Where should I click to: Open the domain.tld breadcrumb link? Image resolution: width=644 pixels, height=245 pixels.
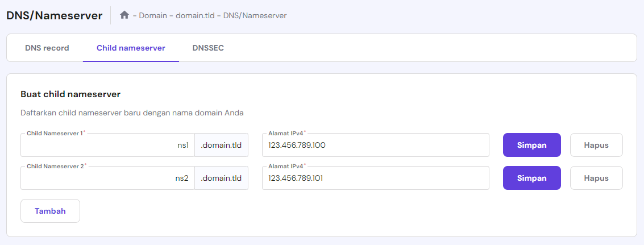195,15
